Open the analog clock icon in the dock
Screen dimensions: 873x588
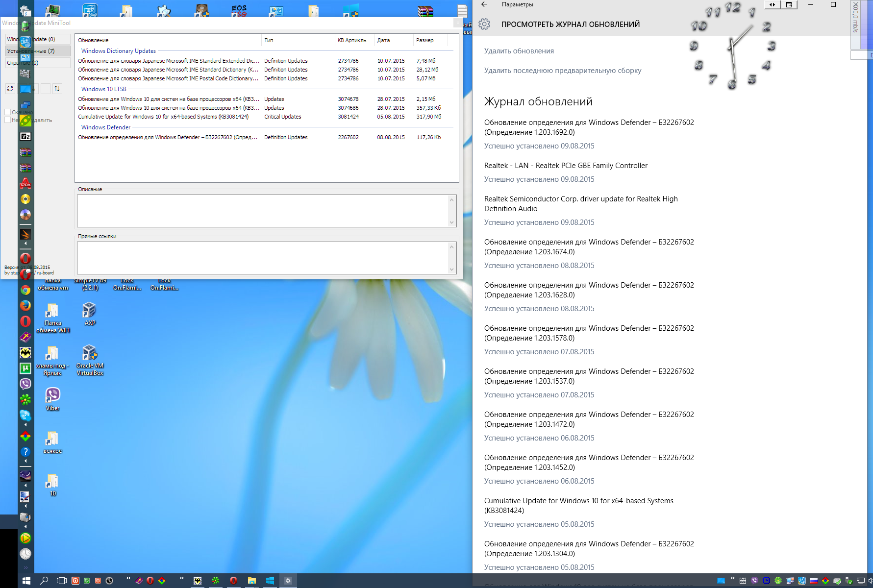[25, 554]
